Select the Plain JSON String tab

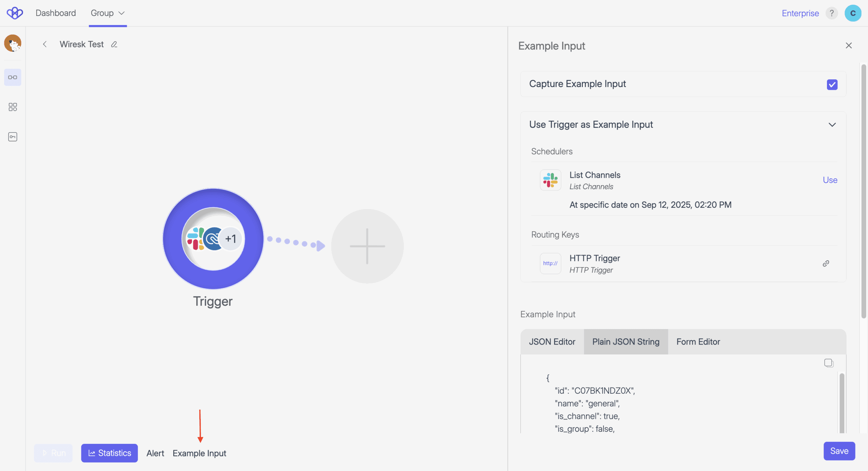[626, 342]
